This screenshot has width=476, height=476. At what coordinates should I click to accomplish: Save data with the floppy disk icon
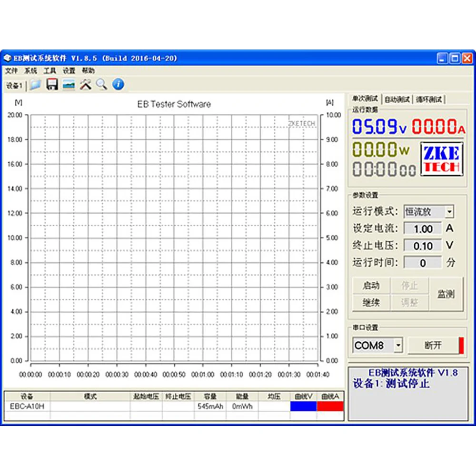coord(52,84)
